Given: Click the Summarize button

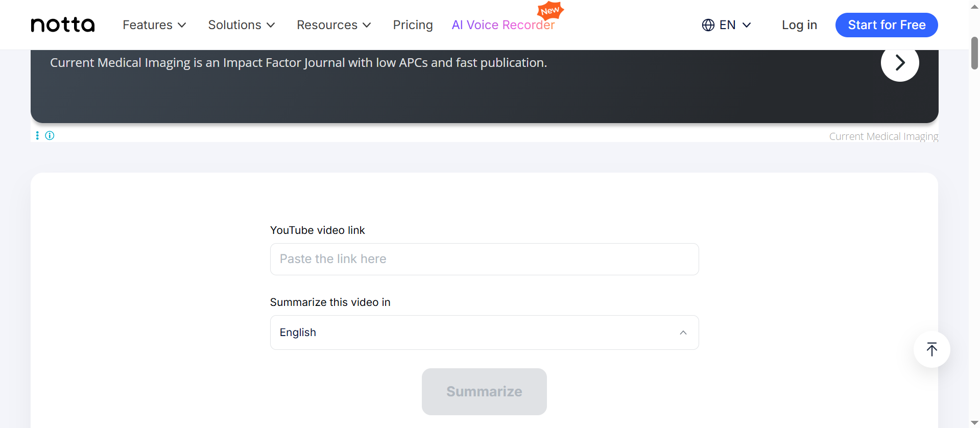Looking at the screenshot, I should click(x=484, y=392).
